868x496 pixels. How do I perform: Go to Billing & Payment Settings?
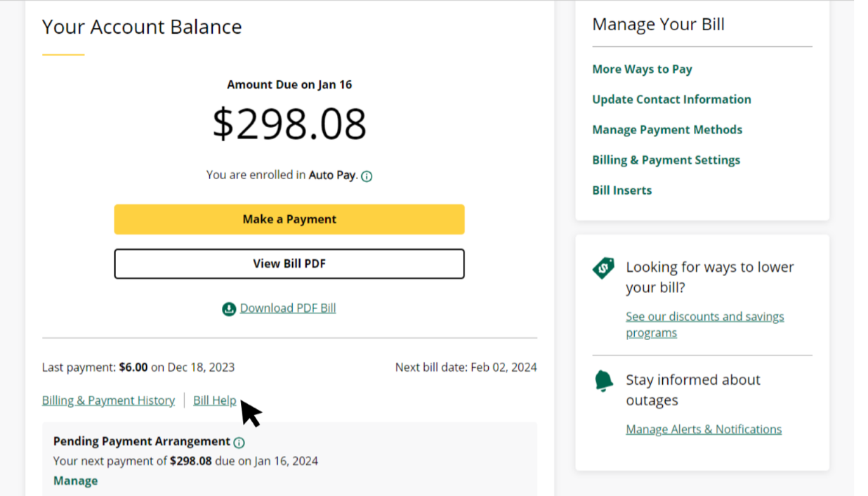click(x=666, y=160)
